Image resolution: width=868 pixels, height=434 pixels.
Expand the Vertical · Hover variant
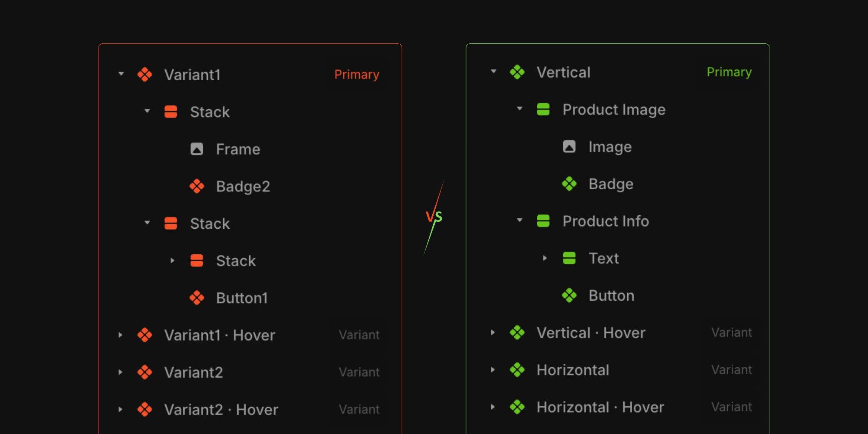coord(493,332)
